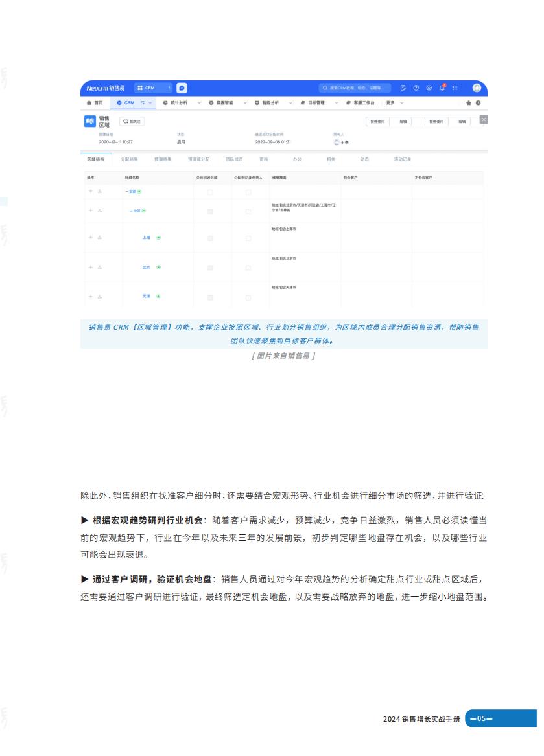Click the member icon in the 北京 row

(100, 267)
